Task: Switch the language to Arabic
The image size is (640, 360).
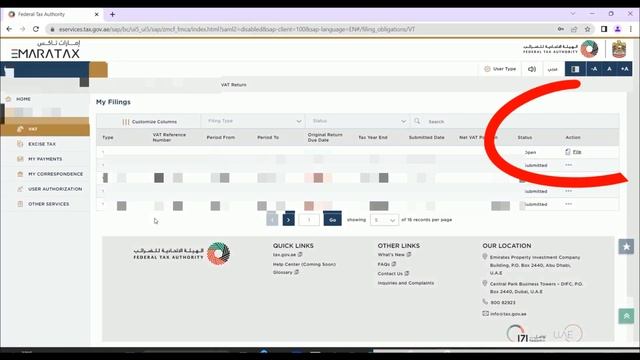Action: coord(552,69)
